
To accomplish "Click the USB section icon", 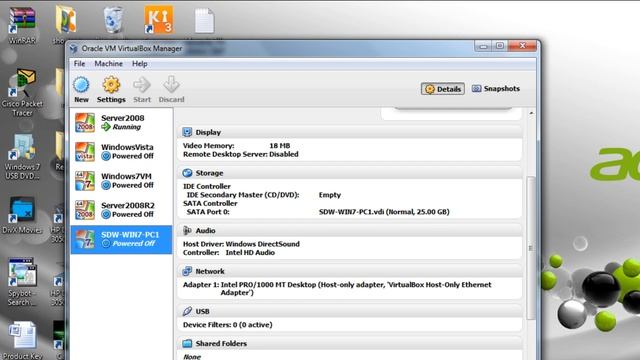I will point(187,311).
